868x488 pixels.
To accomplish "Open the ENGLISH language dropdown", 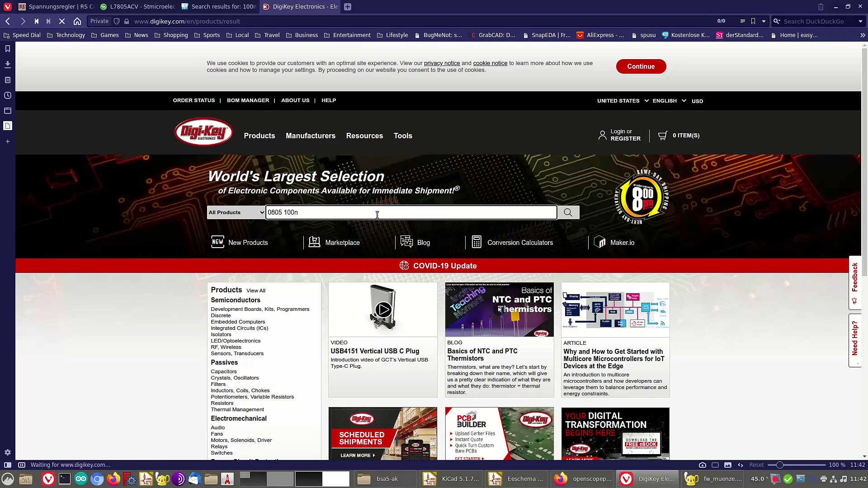I will [x=669, y=101].
